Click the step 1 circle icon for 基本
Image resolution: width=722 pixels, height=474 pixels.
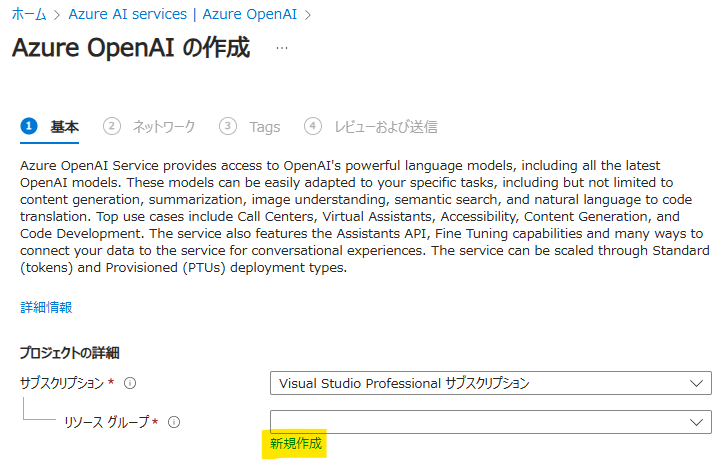29,126
